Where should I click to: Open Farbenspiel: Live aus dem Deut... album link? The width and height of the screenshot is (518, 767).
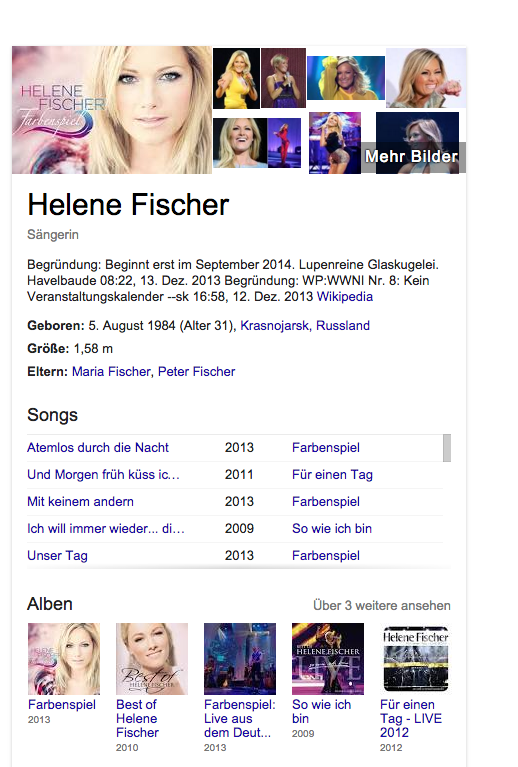pos(240,719)
